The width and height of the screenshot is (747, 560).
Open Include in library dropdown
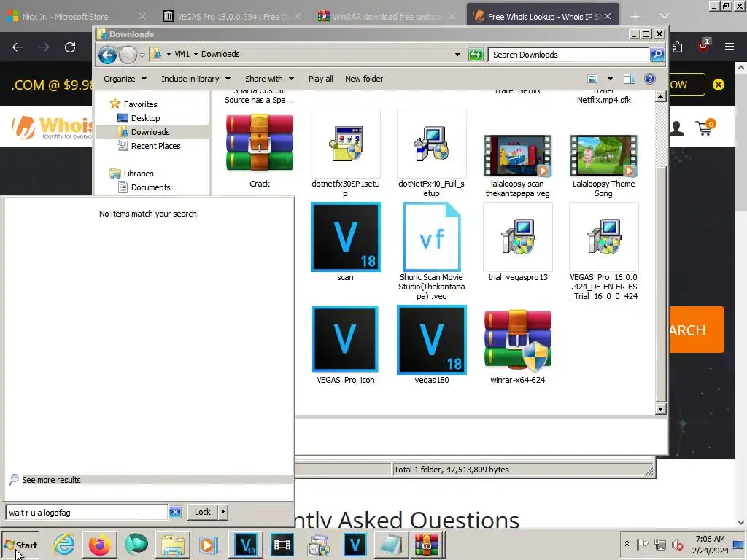[x=196, y=79]
